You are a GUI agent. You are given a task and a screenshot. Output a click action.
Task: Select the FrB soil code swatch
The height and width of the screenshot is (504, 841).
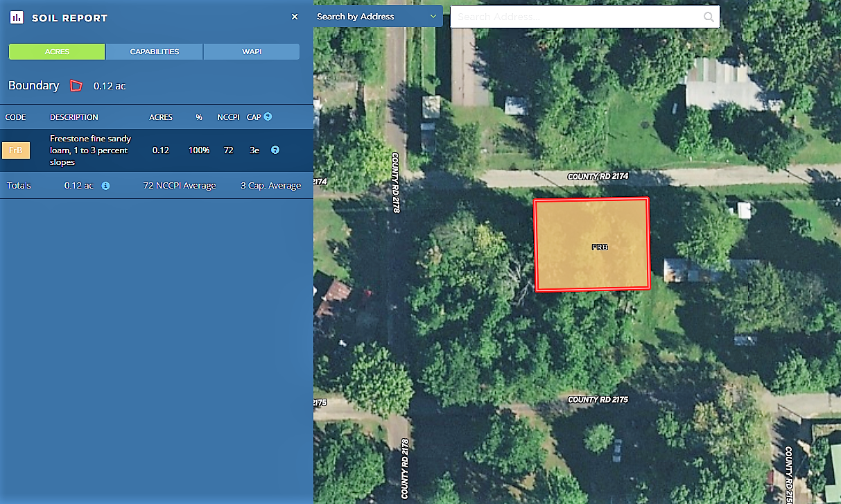[x=16, y=150]
